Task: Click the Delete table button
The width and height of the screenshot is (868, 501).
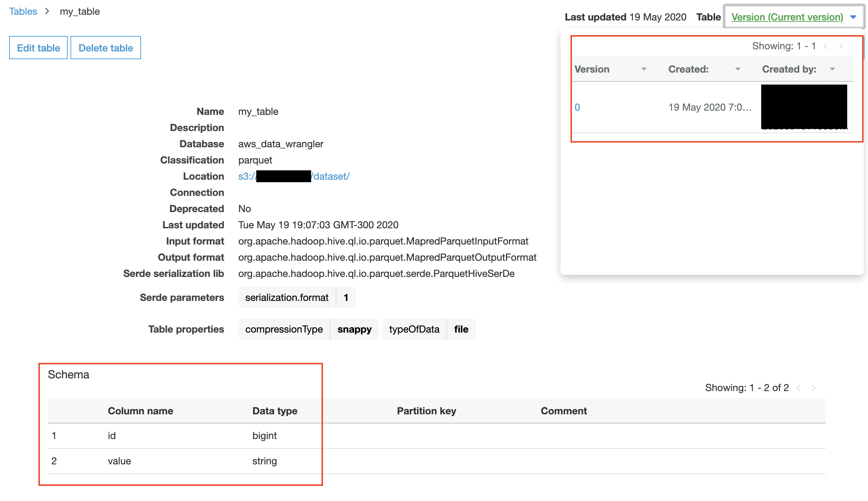Action: [106, 48]
